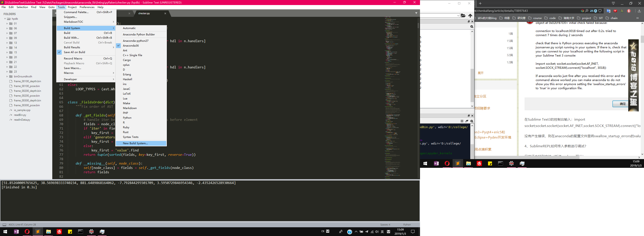
Task: Expand the Developer submenu
Action: pyautogui.click(x=86, y=79)
